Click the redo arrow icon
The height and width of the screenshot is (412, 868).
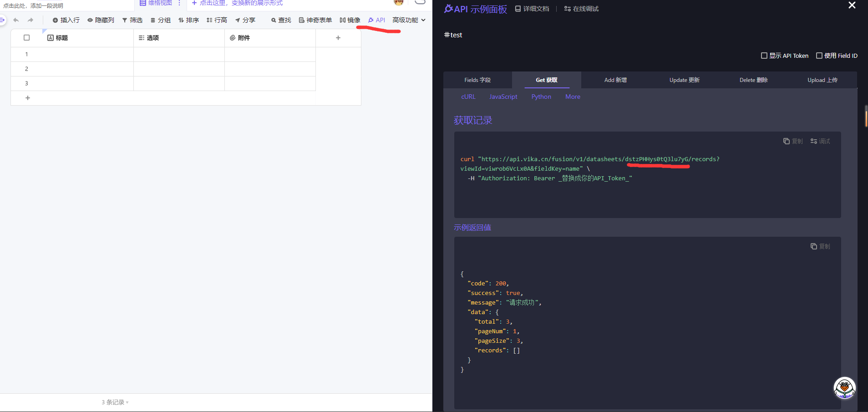[x=30, y=20]
